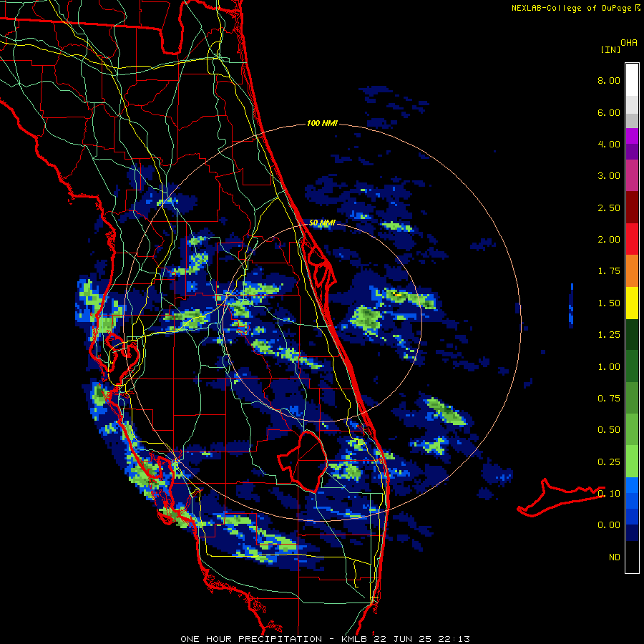Pick the yellow swatch in the legend
Image resolution: width=644 pixels, height=644 pixels.
coord(632,303)
